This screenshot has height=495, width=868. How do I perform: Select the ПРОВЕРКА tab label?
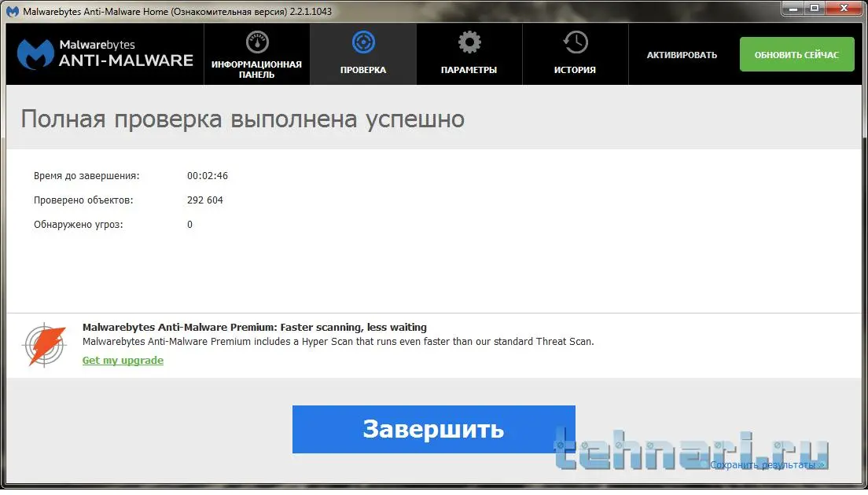[x=363, y=70]
